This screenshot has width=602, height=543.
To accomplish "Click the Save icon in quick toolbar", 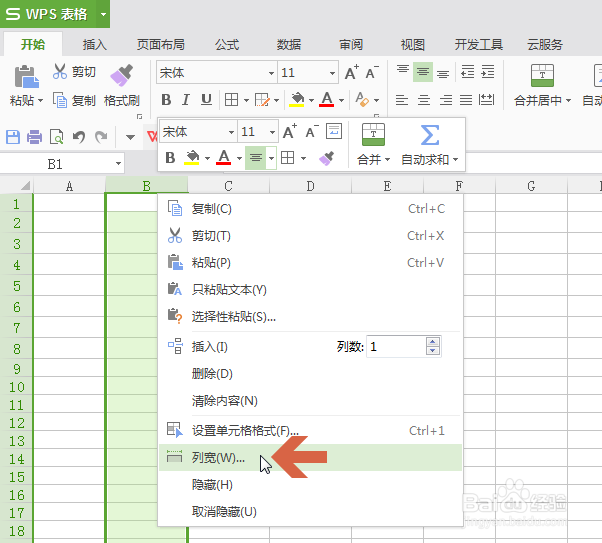I will coord(13,137).
